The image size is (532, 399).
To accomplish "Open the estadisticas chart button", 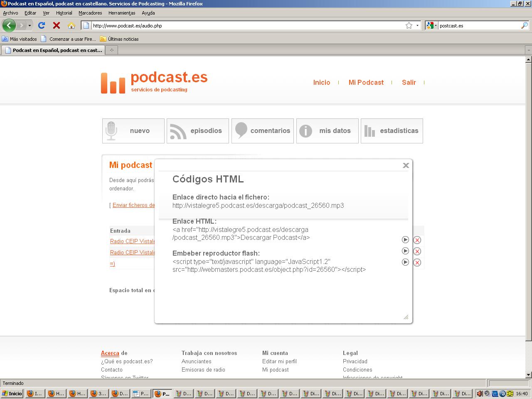I will [392, 131].
